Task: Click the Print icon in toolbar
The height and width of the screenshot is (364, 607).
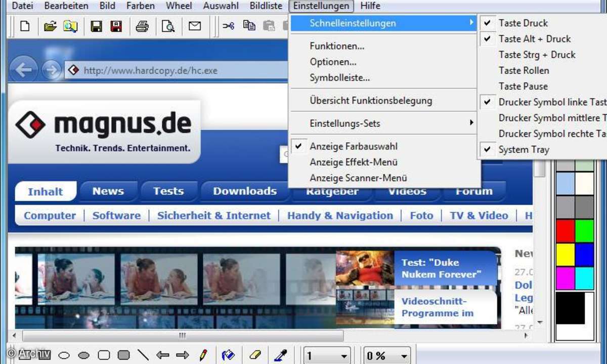Action: pyautogui.click(x=142, y=26)
